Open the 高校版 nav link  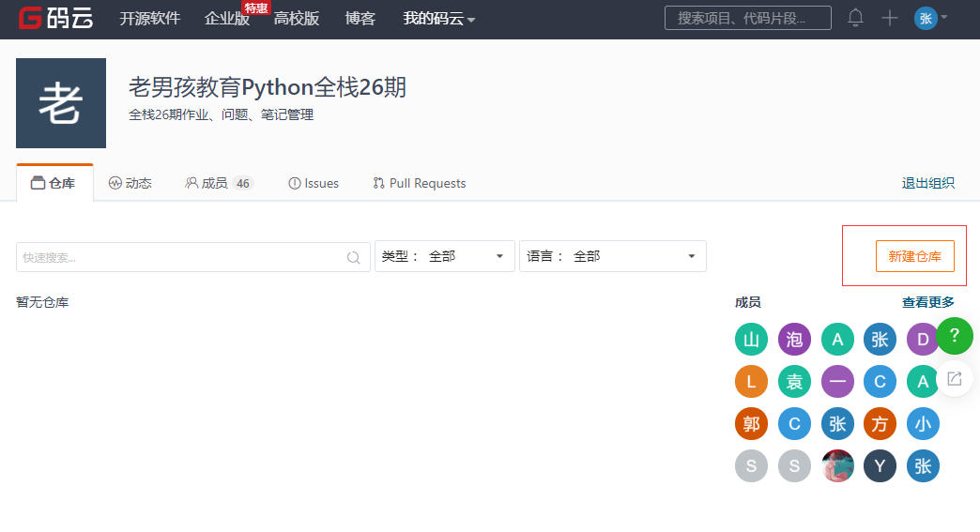(297, 19)
